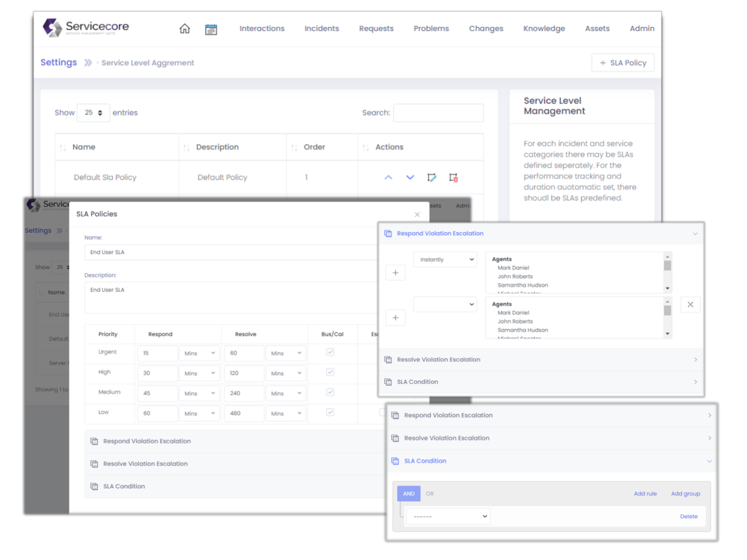Click the + SLA Policy button

(x=622, y=63)
